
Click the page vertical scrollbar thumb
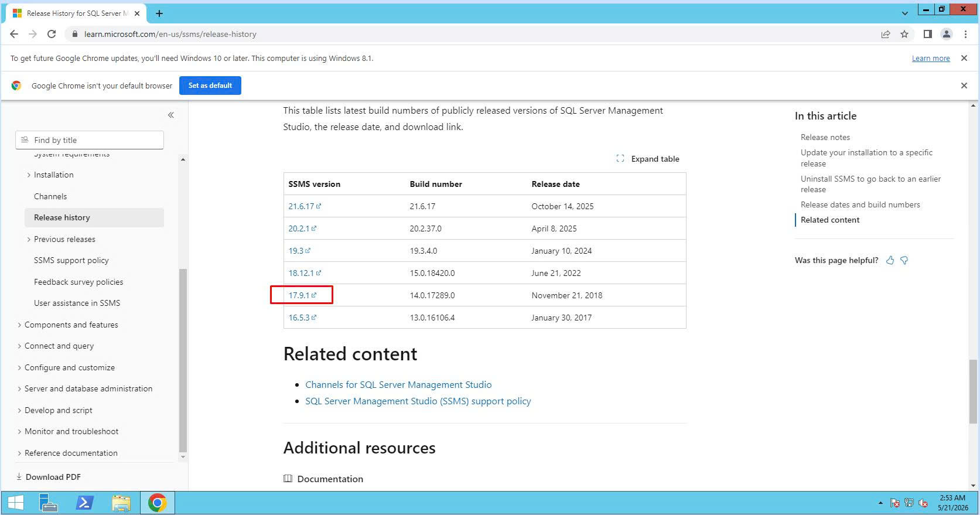point(973,391)
